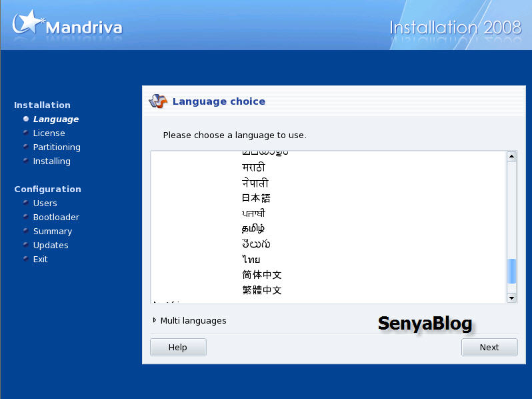Select the ไทย language entry
The height and width of the screenshot is (399, 532).
tap(251, 260)
